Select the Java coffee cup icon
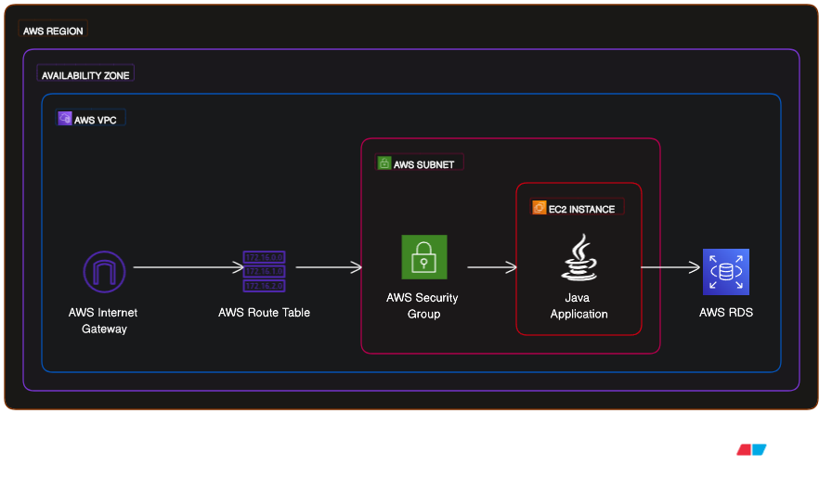 (579, 257)
